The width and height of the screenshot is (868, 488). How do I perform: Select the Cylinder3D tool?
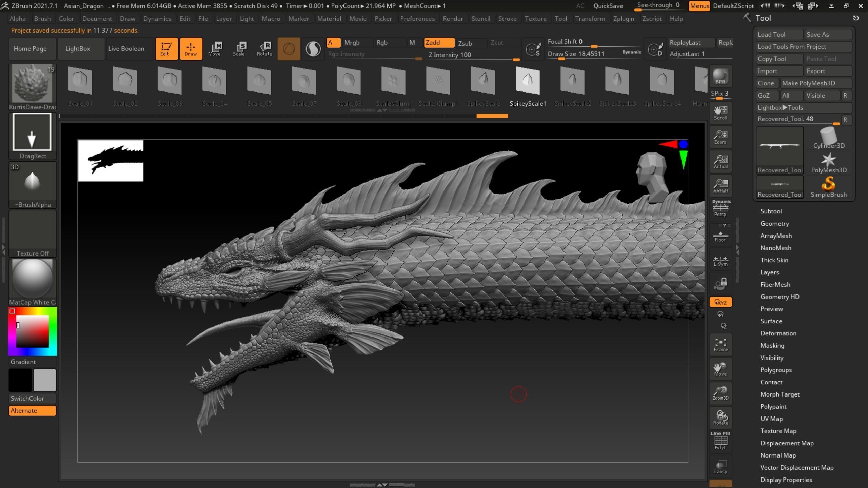[x=828, y=138]
